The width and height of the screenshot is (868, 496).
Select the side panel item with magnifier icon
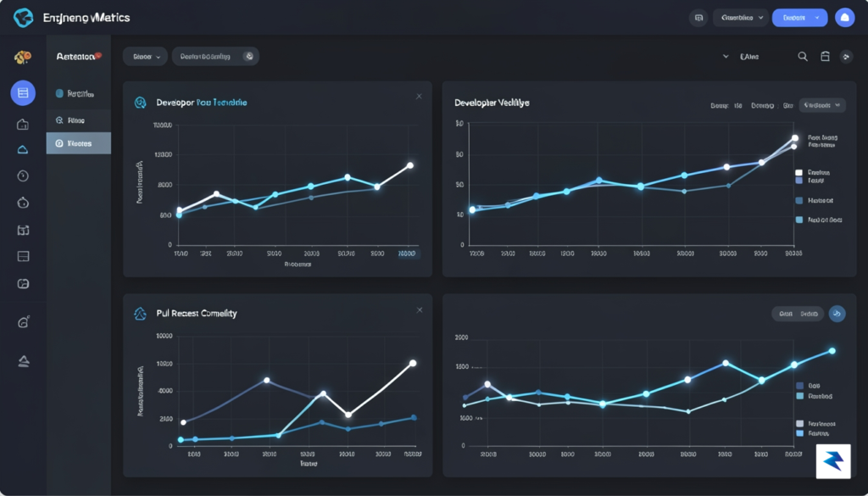(79, 120)
